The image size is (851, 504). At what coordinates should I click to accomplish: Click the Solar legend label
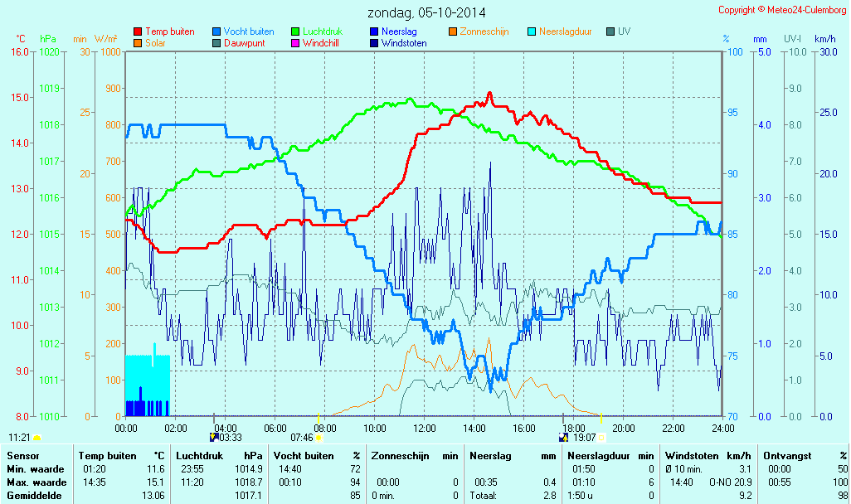155,43
